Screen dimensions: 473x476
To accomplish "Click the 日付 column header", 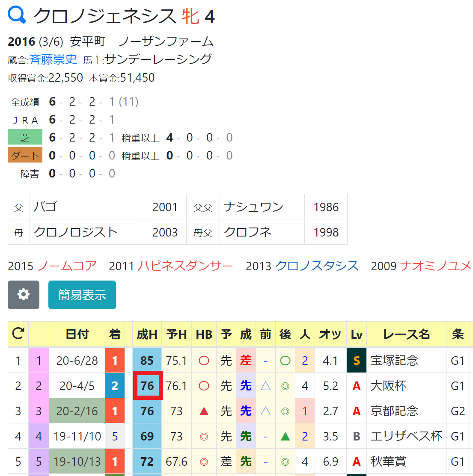I will pos(77,334).
